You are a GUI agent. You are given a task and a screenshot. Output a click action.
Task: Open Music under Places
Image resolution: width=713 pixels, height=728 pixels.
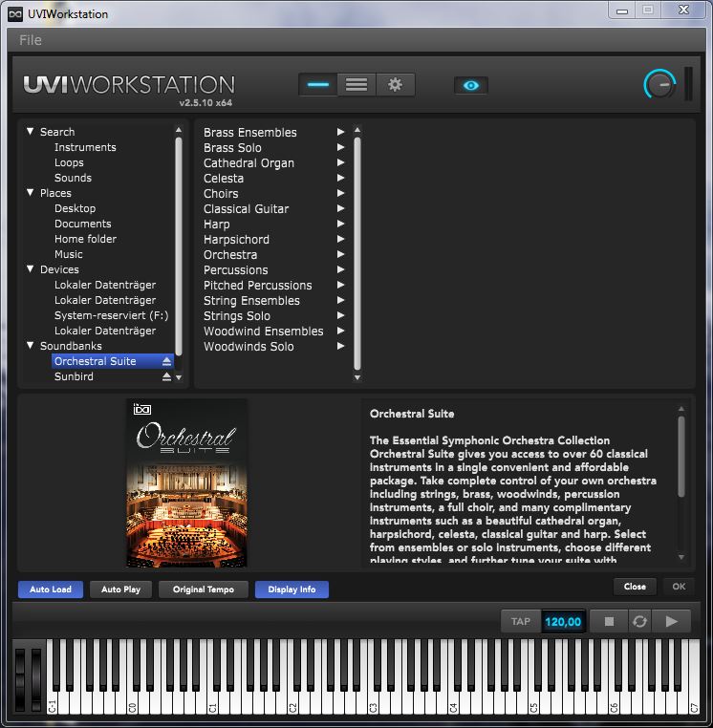click(68, 254)
